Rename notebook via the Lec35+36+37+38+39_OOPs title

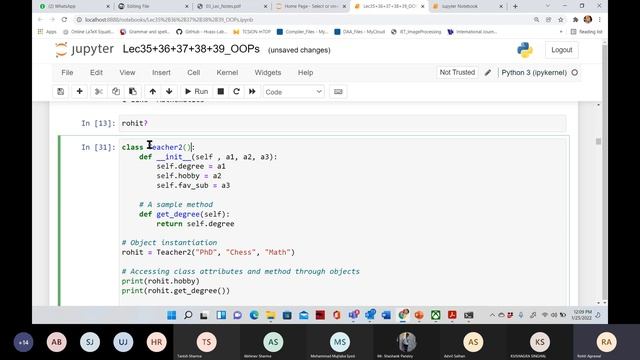click(x=191, y=49)
